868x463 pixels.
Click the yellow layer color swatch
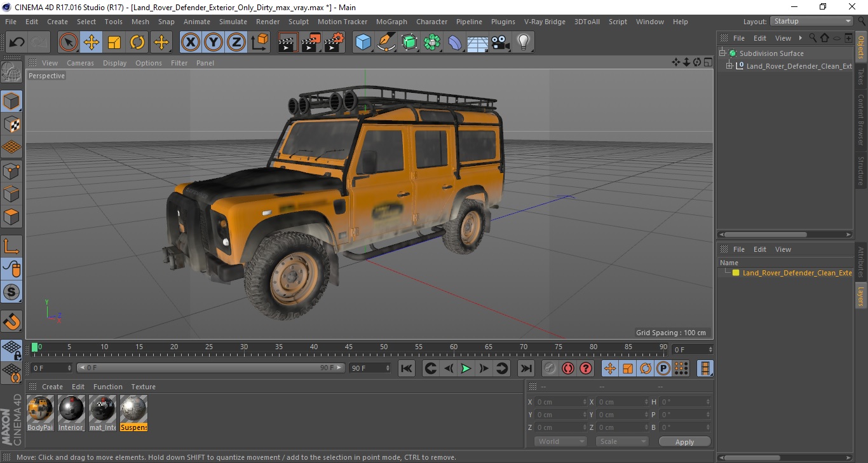point(736,273)
